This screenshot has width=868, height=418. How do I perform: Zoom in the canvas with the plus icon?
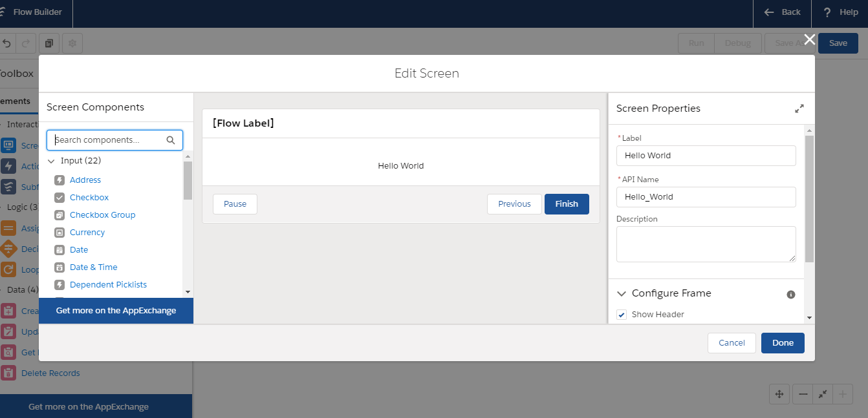coord(843,394)
